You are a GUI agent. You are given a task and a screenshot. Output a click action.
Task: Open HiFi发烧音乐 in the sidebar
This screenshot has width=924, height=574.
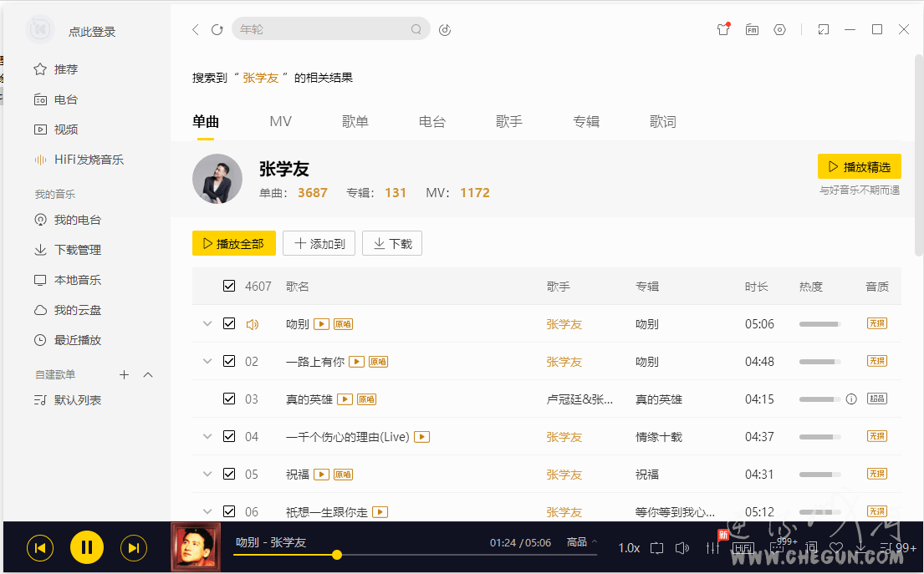point(79,160)
